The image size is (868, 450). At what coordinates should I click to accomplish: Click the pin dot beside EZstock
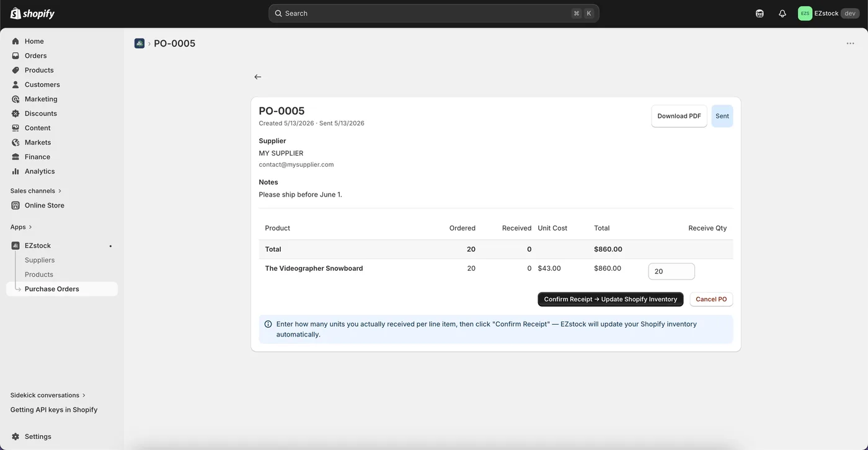[110, 246]
